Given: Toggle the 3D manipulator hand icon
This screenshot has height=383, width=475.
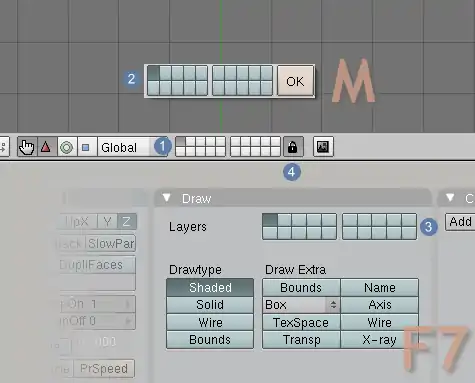Looking at the screenshot, I should pyautogui.click(x=27, y=147).
